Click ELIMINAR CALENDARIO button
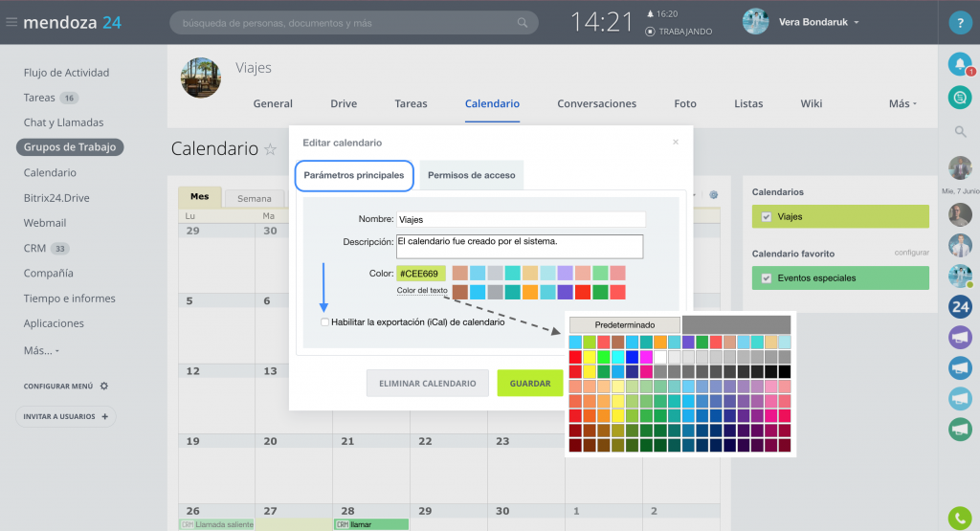980x531 pixels. click(x=428, y=383)
